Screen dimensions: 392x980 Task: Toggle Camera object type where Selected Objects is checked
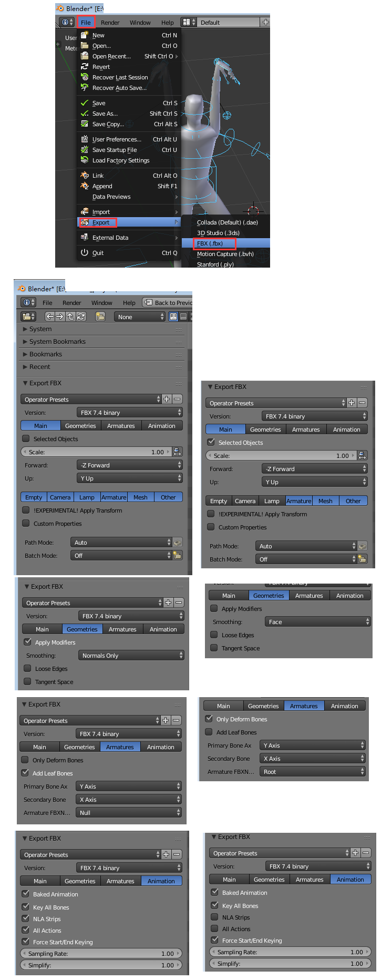[x=245, y=501]
